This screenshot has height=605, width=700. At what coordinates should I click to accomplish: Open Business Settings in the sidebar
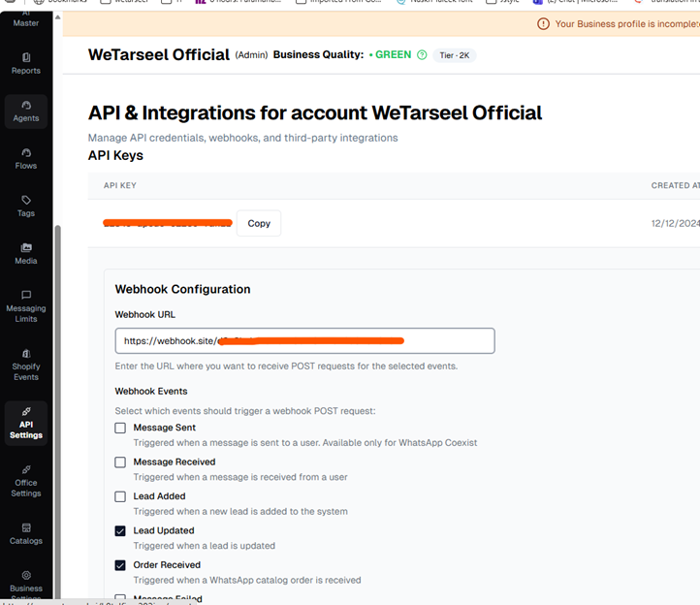[26, 586]
